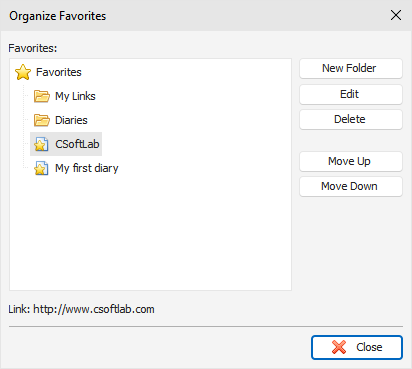This screenshot has width=412, height=369.
Task: Select the My first diary entry
Action: point(87,168)
